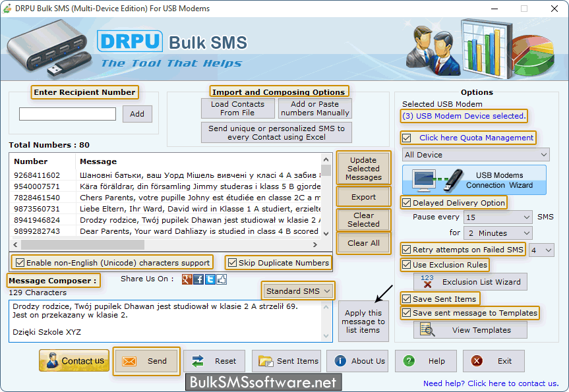Disable Retry attempts on Failed SMS
The image size is (569, 392).
click(x=407, y=250)
